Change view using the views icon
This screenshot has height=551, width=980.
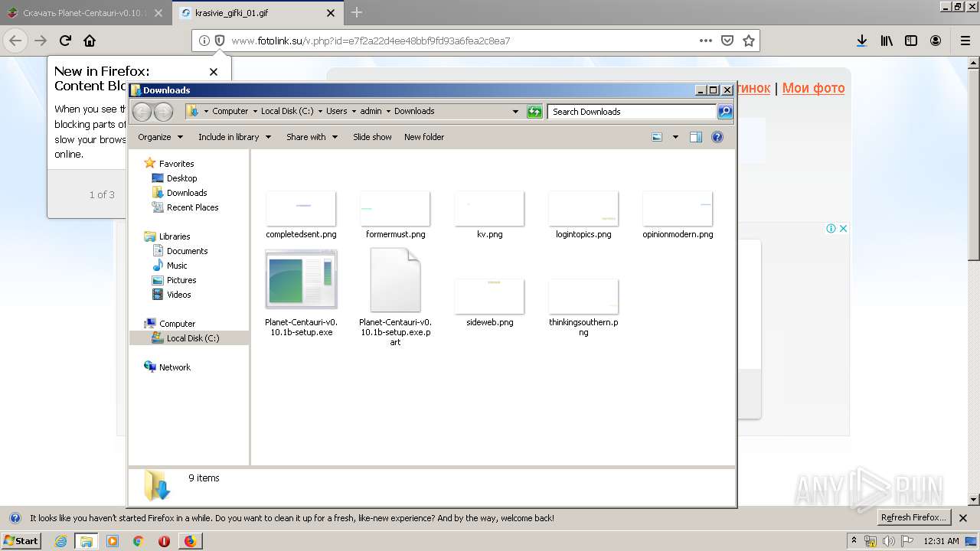657,137
